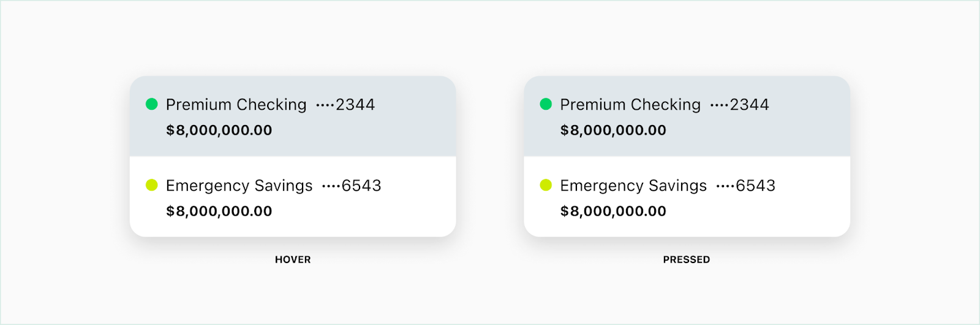Click yellow status dot in HOVER card
Viewport: 980px width, 325px height.
point(152,185)
